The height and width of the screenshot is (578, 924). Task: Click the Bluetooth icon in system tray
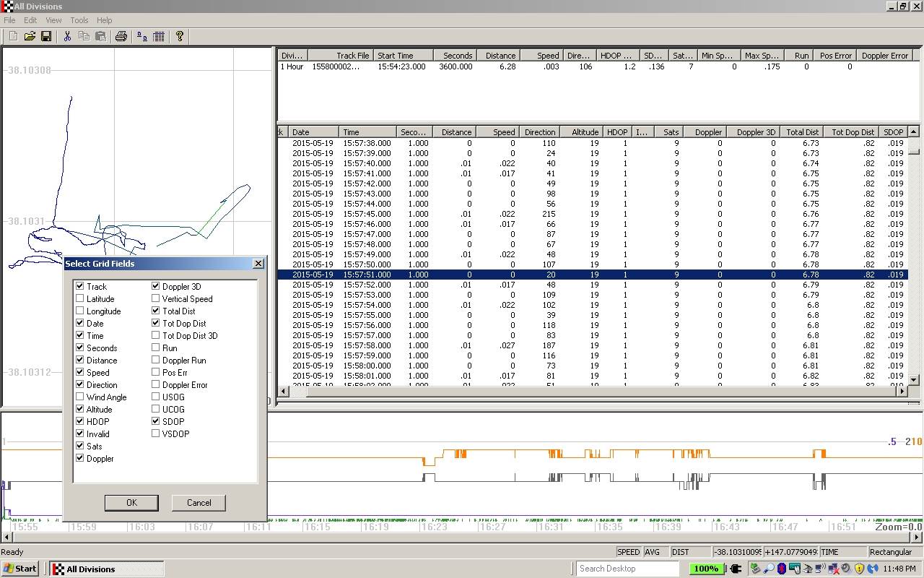point(780,569)
